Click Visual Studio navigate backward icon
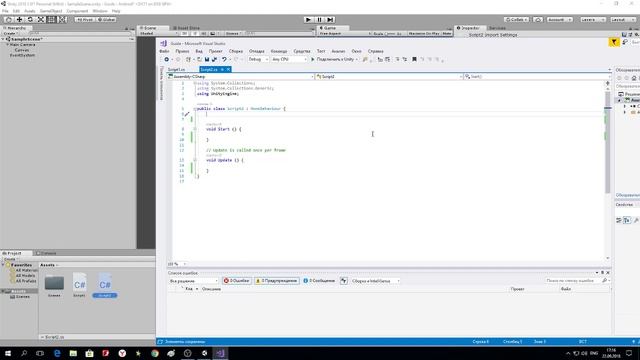The height and width of the screenshot is (360, 640). [167, 60]
